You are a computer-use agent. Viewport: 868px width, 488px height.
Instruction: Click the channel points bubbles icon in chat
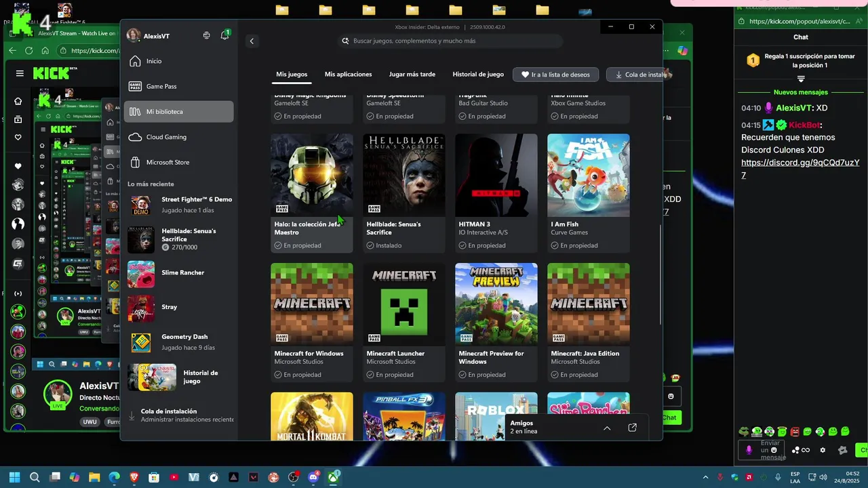795,450
